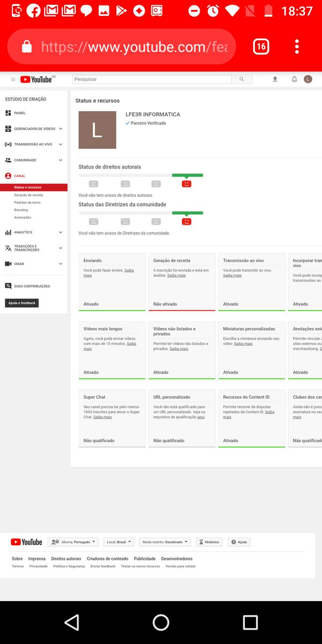
Task: Expand Criar section chevron
Action: click(61, 264)
